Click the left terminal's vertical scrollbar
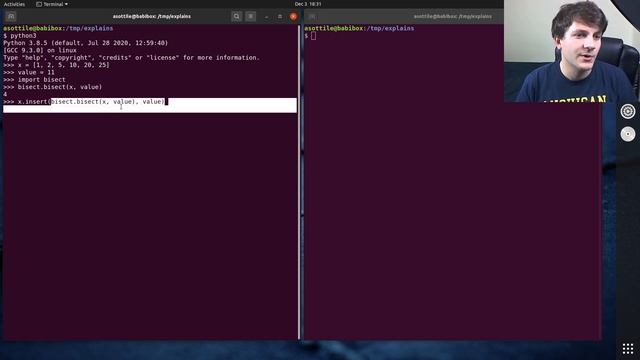 pos(299,182)
